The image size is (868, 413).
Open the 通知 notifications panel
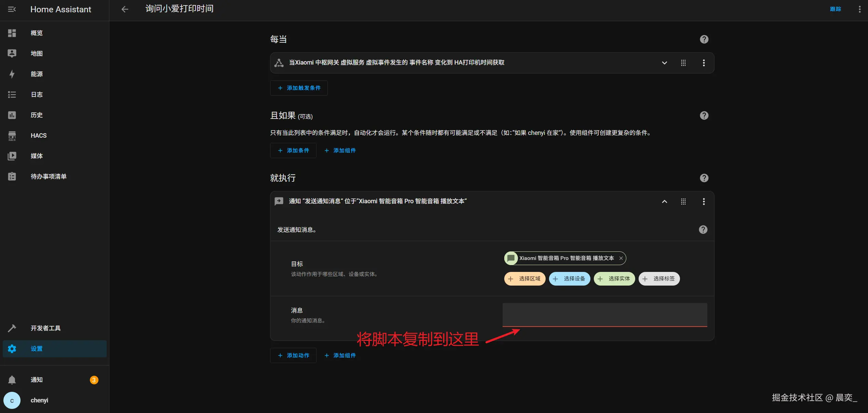(36, 380)
